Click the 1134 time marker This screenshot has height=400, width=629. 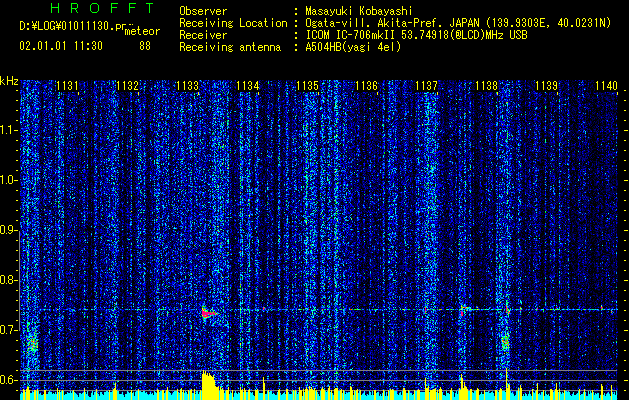248,86
